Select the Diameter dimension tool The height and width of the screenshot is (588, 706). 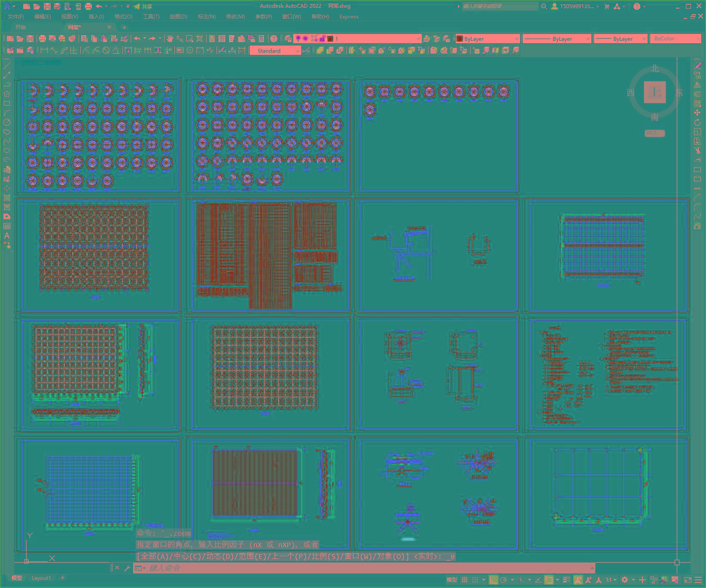(106, 51)
